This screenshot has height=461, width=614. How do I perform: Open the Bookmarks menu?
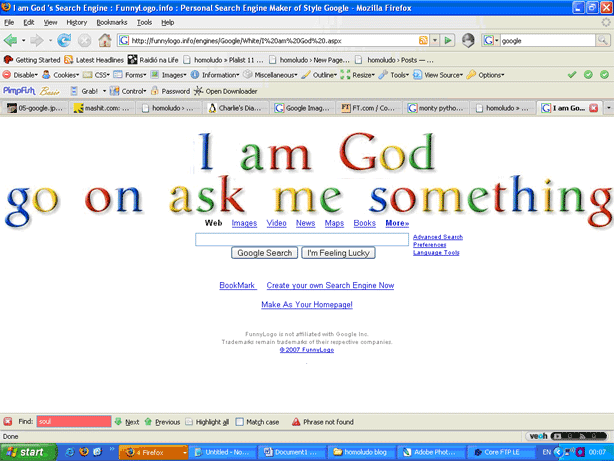[x=111, y=21]
